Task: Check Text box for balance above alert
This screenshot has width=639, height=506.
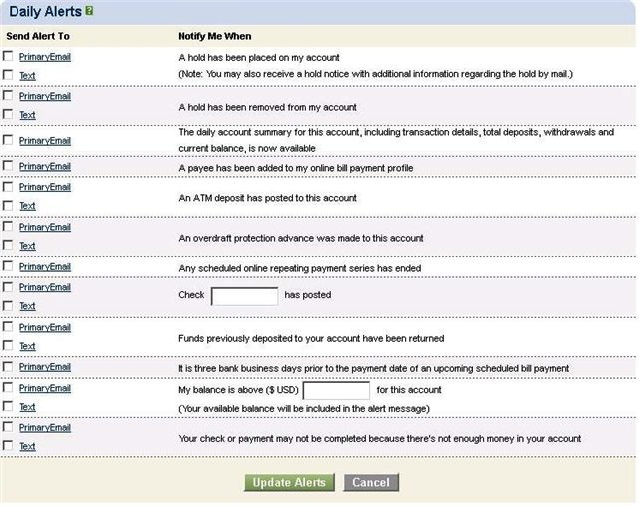Action: click(x=8, y=407)
